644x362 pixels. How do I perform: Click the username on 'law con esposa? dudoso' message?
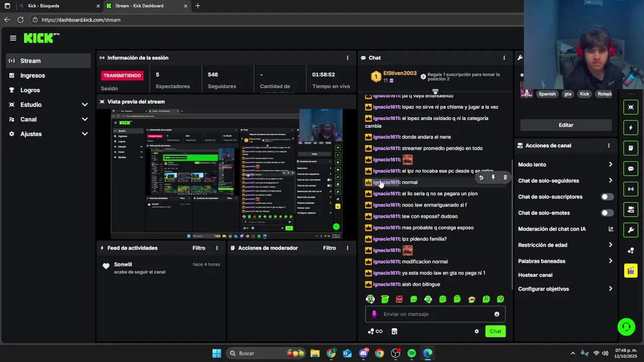386,216
